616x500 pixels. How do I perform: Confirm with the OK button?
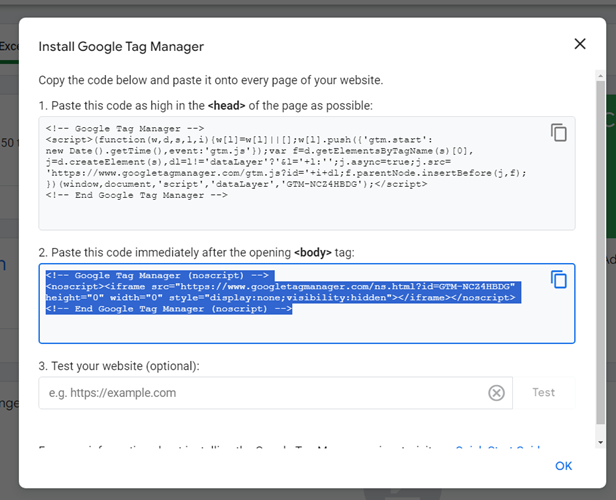(x=563, y=466)
